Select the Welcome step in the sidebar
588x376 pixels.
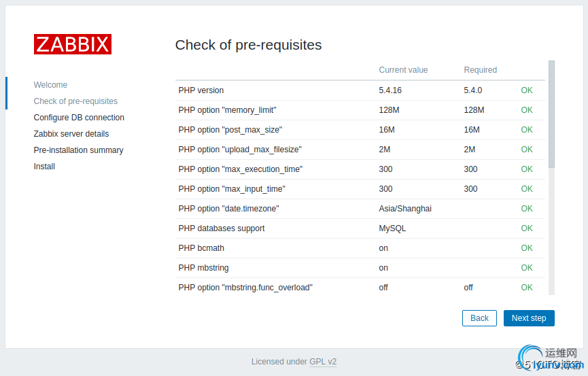click(50, 85)
